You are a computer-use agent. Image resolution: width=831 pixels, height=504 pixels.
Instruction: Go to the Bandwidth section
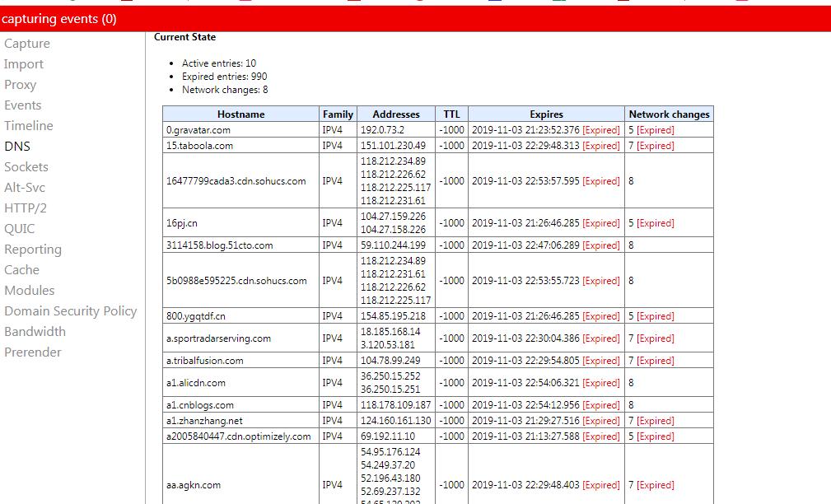point(35,332)
